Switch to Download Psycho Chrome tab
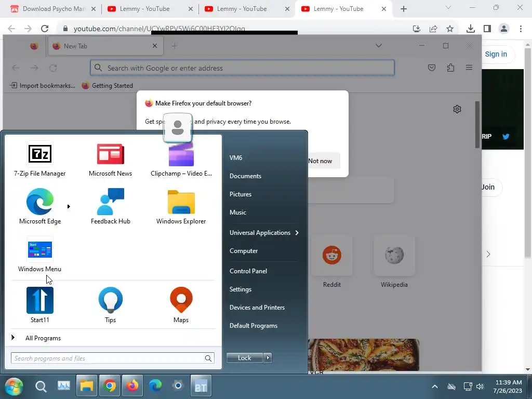The width and height of the screenshot is (532, 399). [52, 9]
